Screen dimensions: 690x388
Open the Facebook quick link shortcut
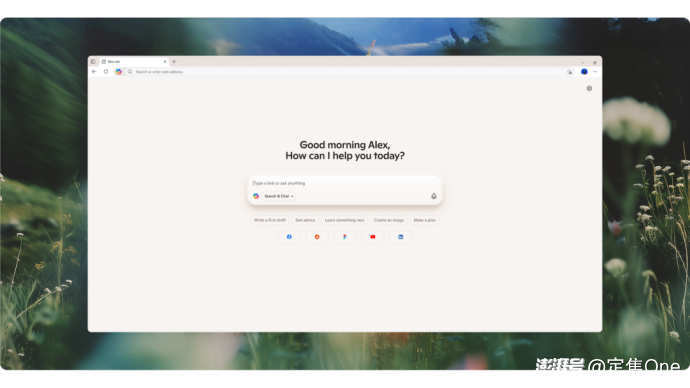tap(289, 237)
